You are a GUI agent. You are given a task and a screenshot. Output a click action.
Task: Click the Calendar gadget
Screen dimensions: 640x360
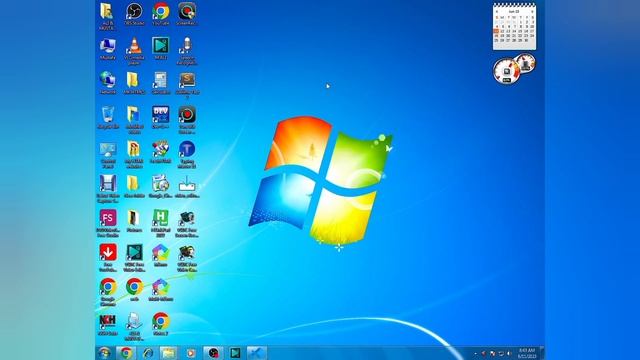pyautogui.click(x=514, y=26)
